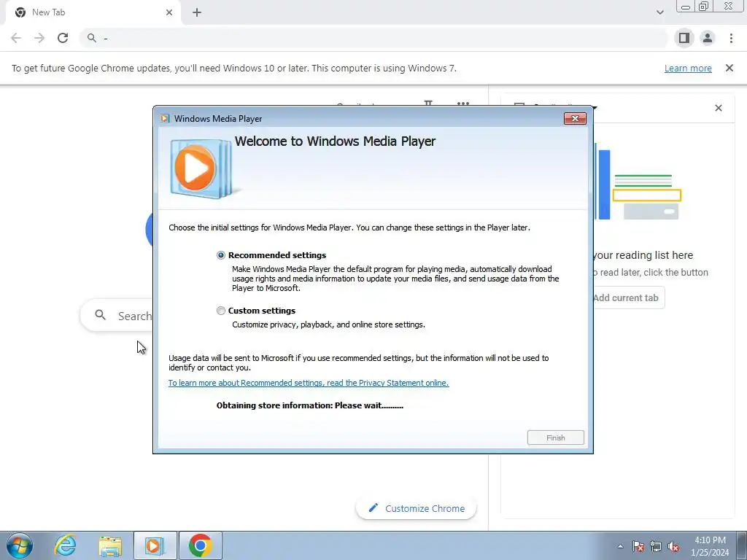
Task: Click the 'Welcome to Windows Media Player' heading
Action: point(335,141)
